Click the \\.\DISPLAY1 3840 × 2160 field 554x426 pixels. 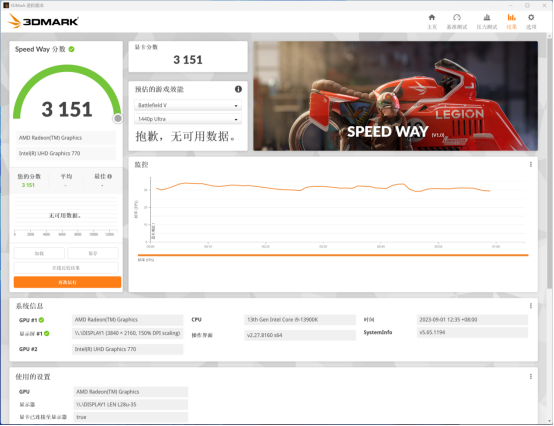(128, 333)
